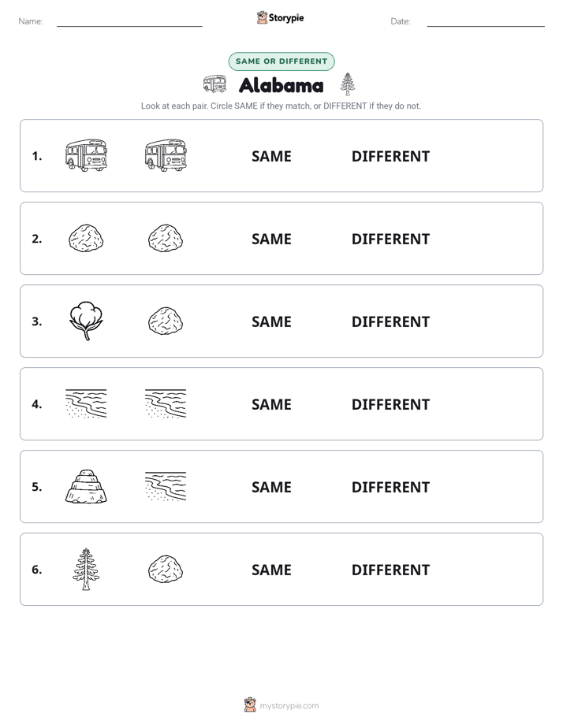This screenshot has height=728, width=563.
Task: Choose SAME for row 2 rocks
Action: 271,239
